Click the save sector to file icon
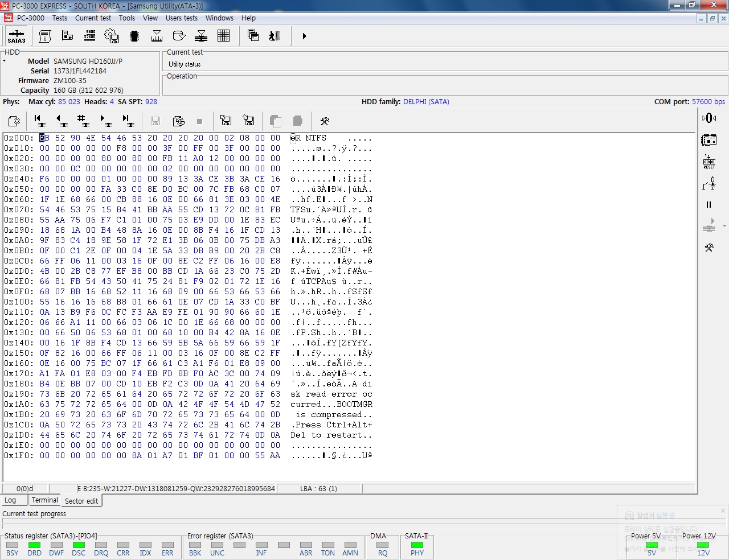 [226, 121]
